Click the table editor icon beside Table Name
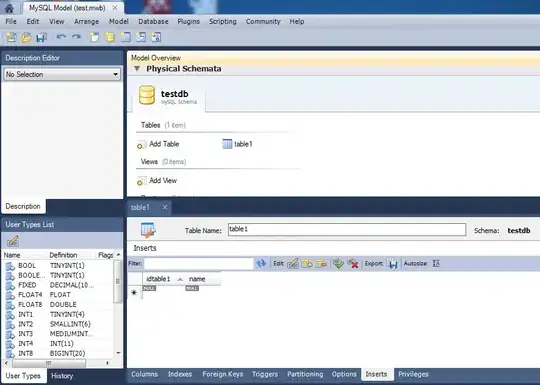Viewport: 540px width, 385px height. 148,230
